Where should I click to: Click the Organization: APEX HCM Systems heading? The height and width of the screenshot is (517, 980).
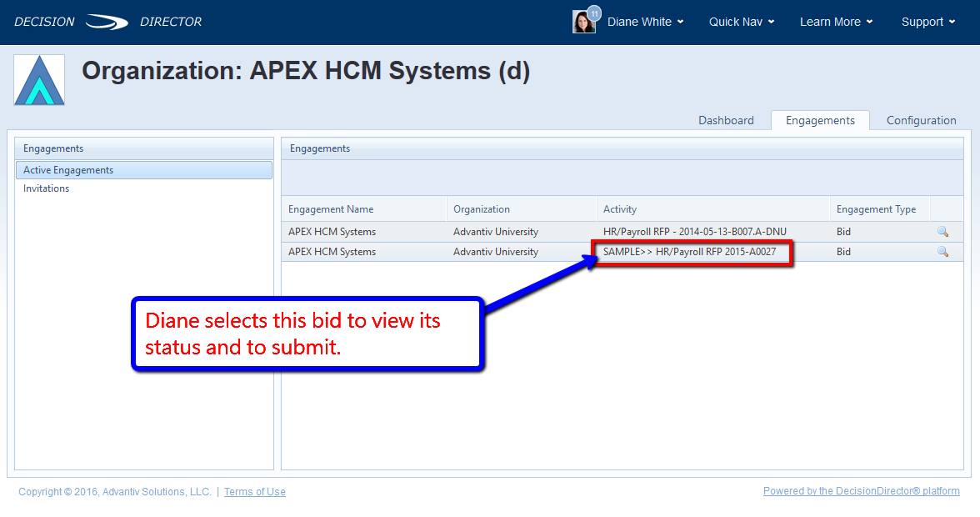(x=307, y=71)
